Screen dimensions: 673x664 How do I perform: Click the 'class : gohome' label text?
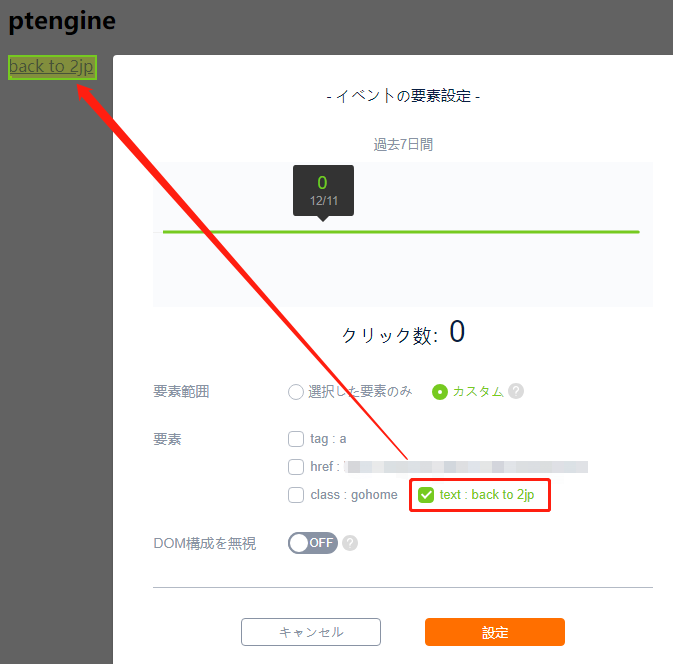pyautogui.click(x=354, y=495)
